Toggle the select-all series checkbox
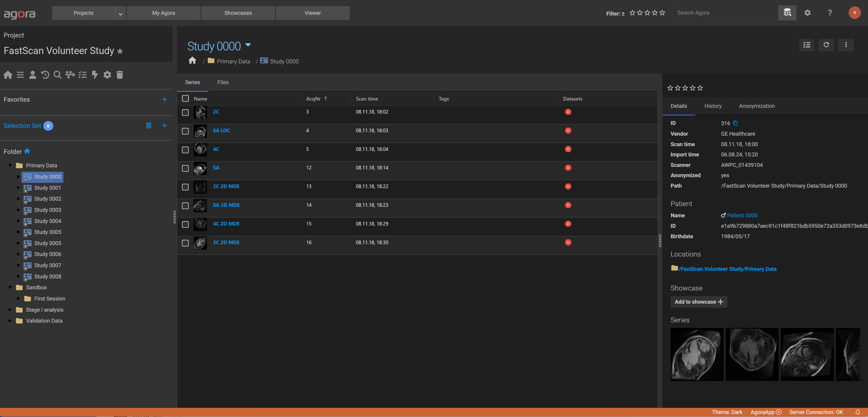The image size is (868, 417). [185, 98]
